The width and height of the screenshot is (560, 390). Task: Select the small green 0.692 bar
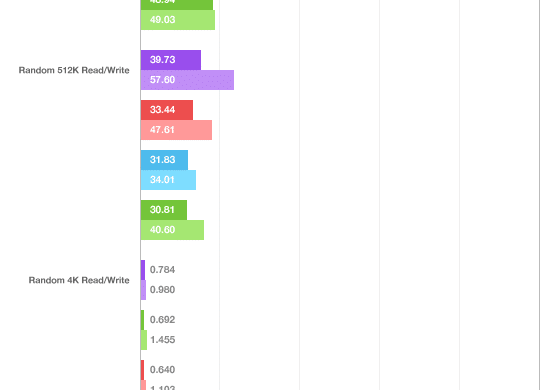pos(142,320)
